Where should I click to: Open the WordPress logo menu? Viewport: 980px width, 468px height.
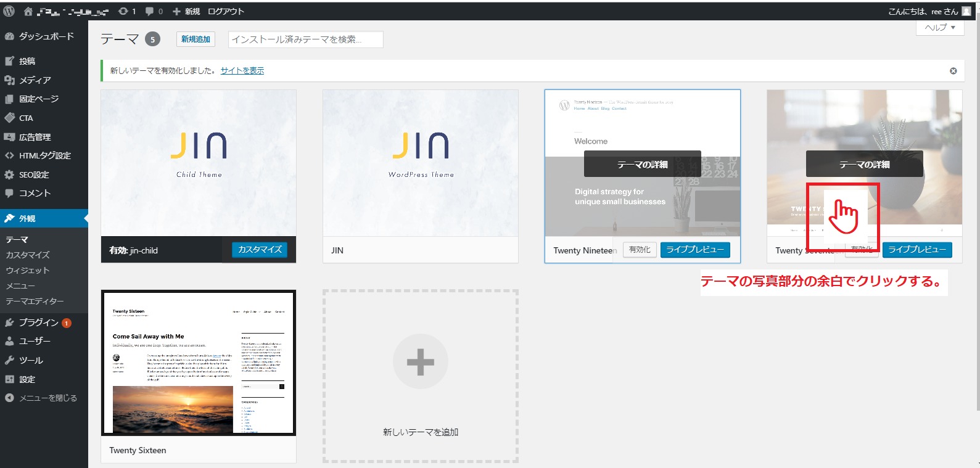9,11
